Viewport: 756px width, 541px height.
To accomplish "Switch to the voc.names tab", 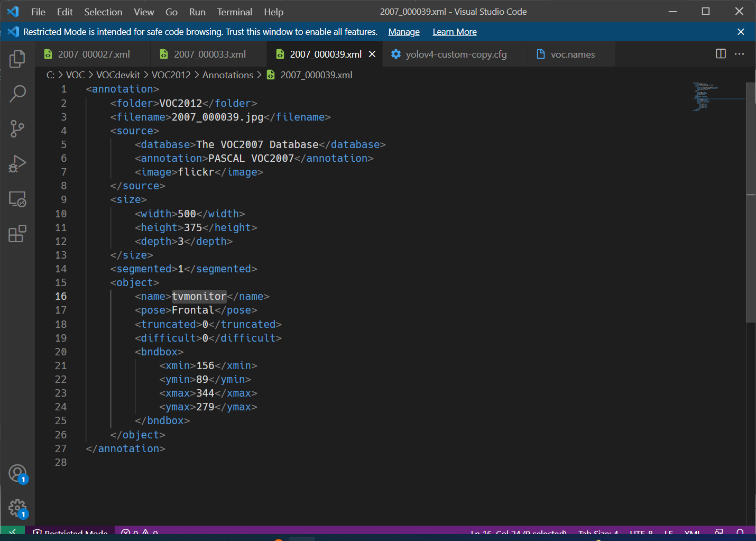I will click(573, 54).
